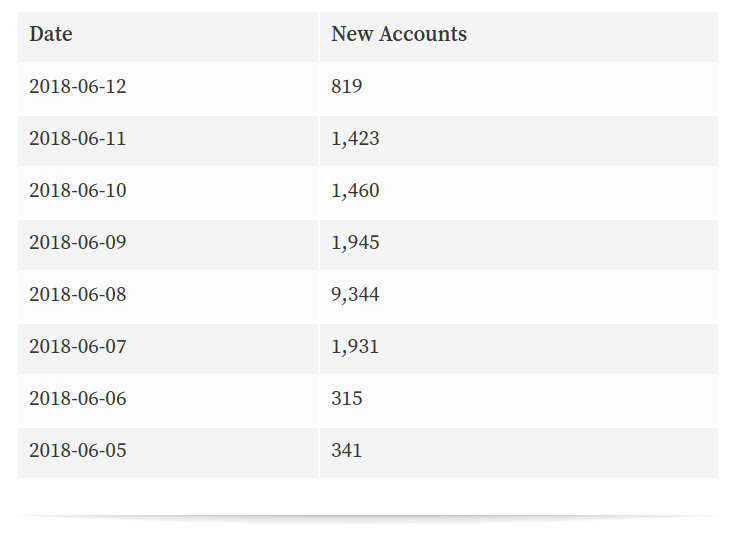Click the Date column header

click(x=168, y=37)
